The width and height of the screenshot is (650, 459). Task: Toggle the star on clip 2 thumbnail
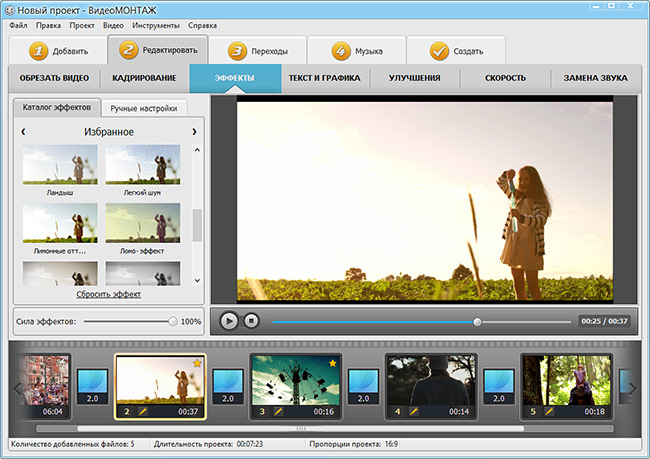click(x=197, y=362)
